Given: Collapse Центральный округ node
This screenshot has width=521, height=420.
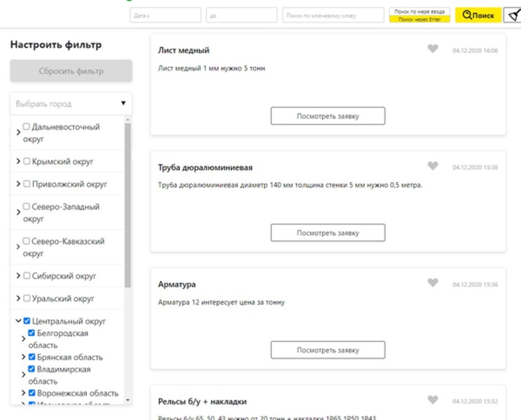Looking at the screenshot, I should (18, 321).
